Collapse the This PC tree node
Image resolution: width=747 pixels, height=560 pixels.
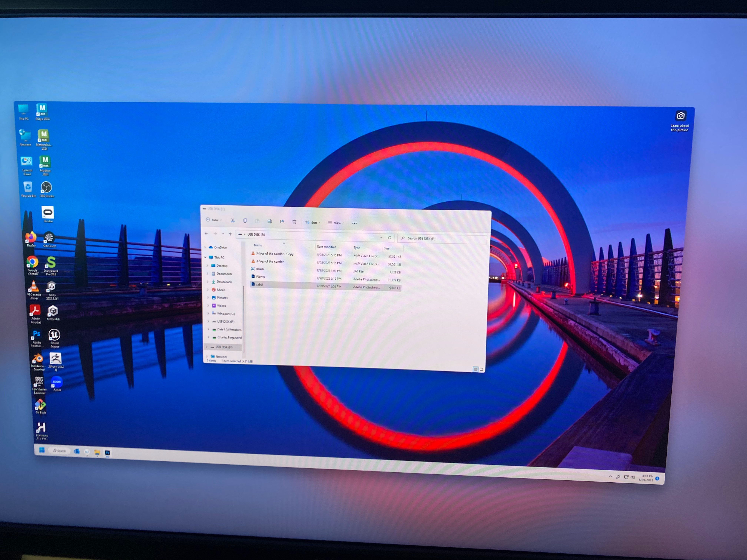205,257
